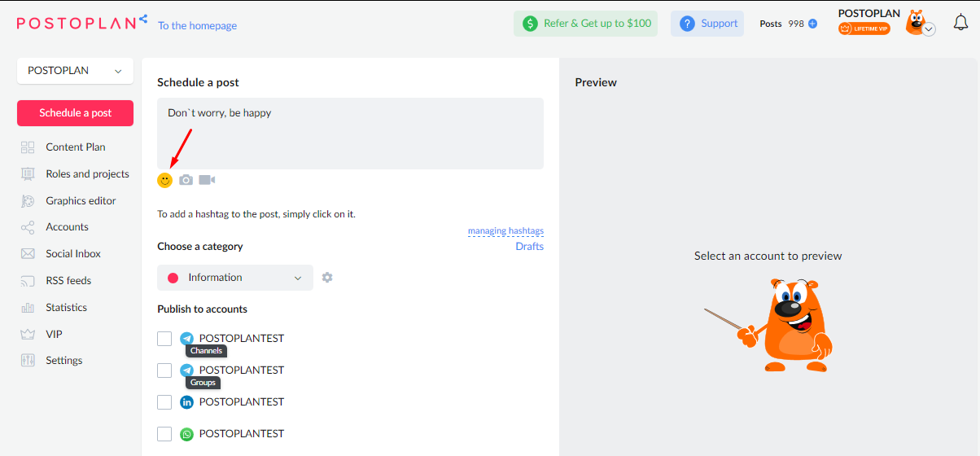Open the Graphics editor
Screen dimensions: 980x456
(x=81, y=201)
